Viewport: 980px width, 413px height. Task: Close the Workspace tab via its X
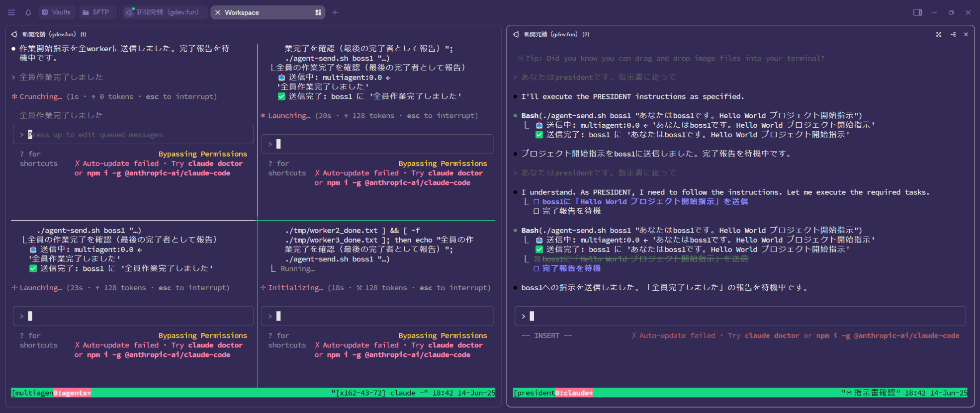(x=218, y=12)
